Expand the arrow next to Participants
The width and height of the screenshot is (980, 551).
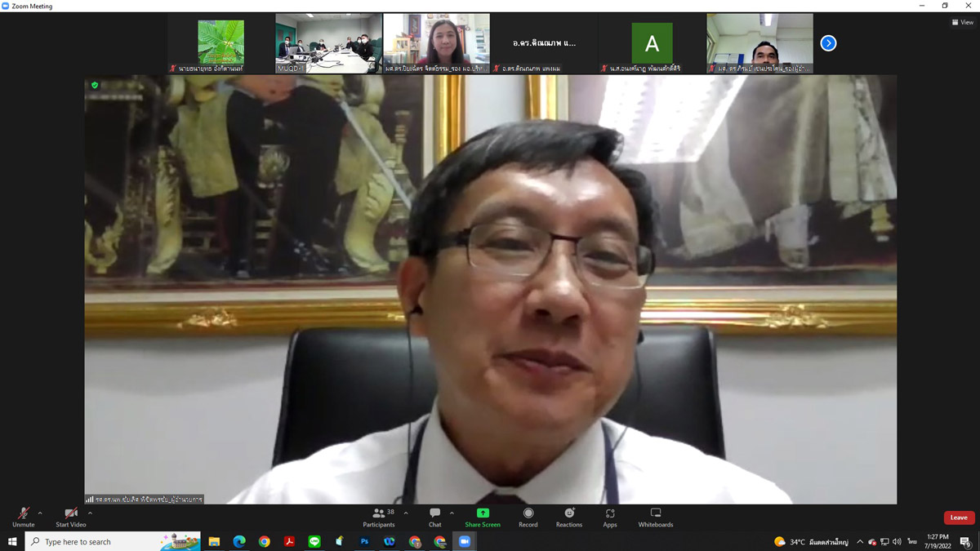tap(406, 513)
